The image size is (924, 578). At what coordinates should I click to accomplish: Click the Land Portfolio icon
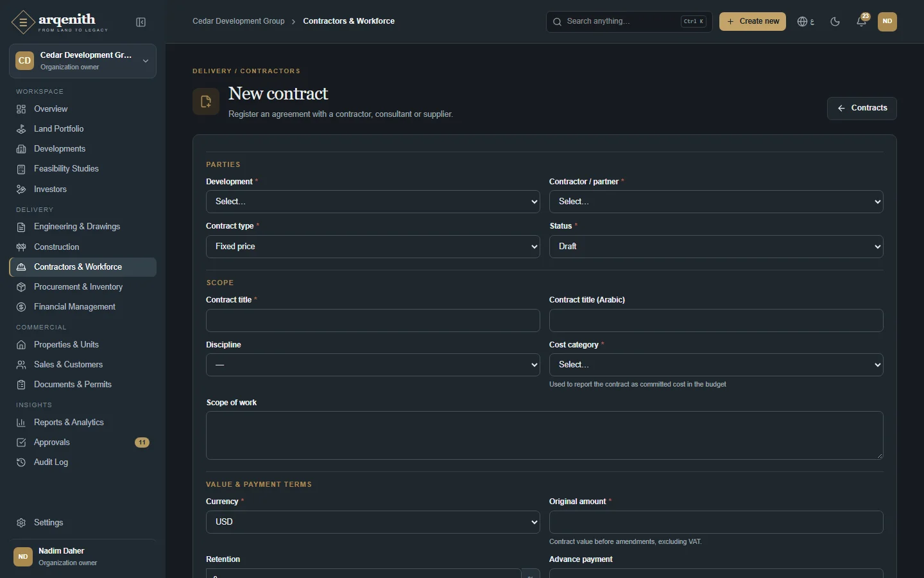[21, 129]
